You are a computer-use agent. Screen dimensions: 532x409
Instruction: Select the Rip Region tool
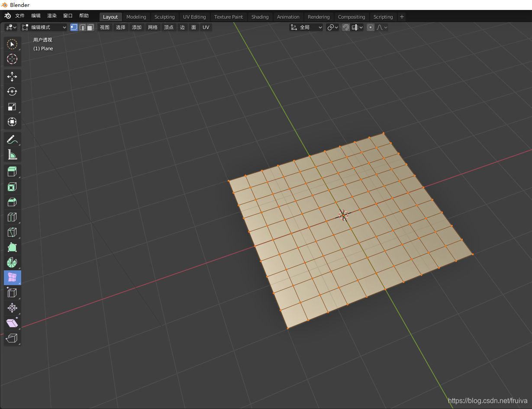[12, 338]
